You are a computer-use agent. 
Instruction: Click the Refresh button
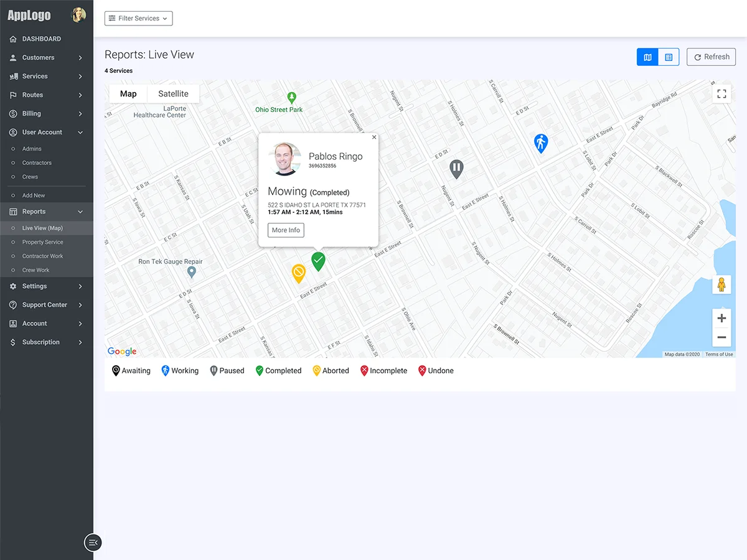(711, 57)
